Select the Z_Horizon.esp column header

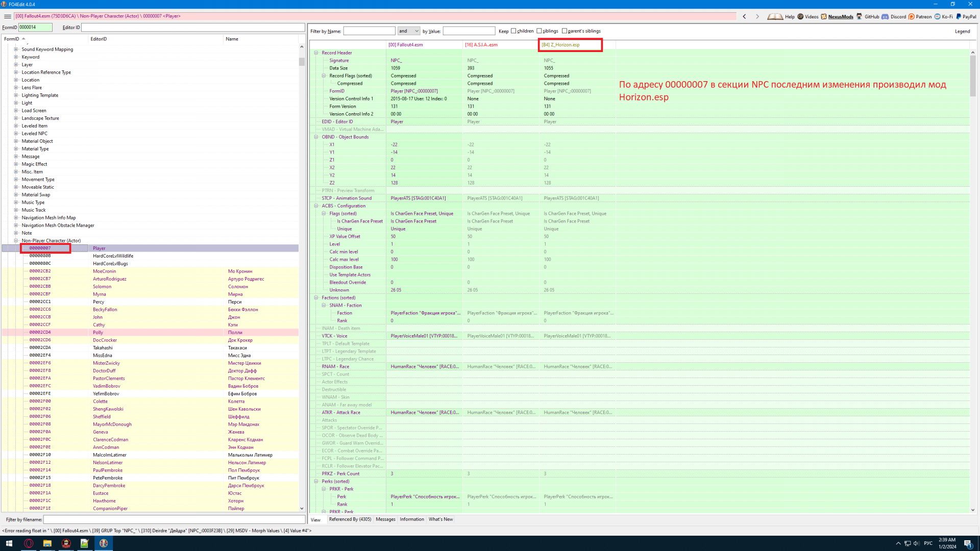[570, 45]
